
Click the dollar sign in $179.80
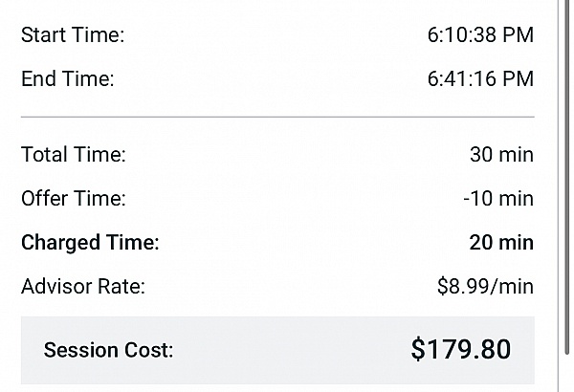[x=417, y=349]
